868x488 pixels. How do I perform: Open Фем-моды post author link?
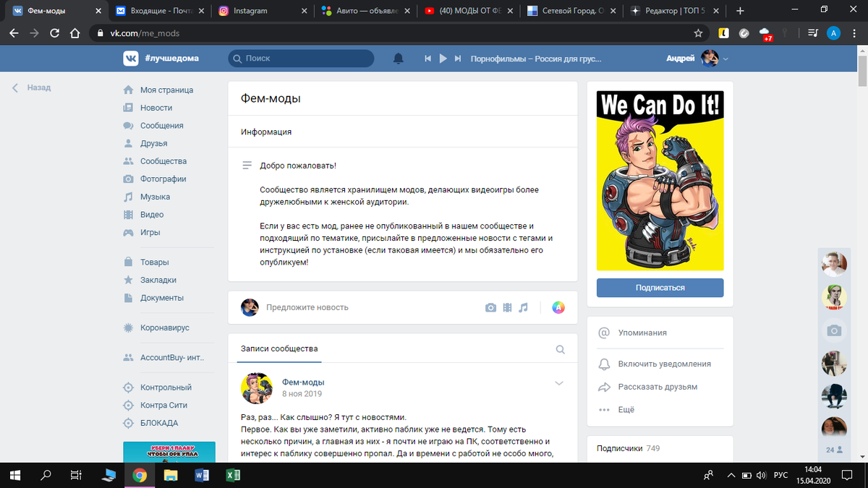pyautogui.click(x=303, y=382)
